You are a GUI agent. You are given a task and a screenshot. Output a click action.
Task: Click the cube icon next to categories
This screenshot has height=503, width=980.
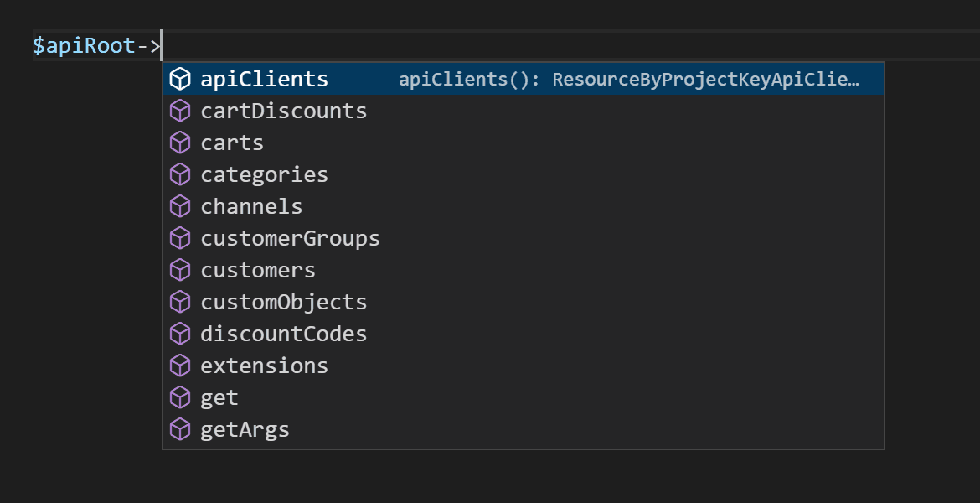click(180, 174)
